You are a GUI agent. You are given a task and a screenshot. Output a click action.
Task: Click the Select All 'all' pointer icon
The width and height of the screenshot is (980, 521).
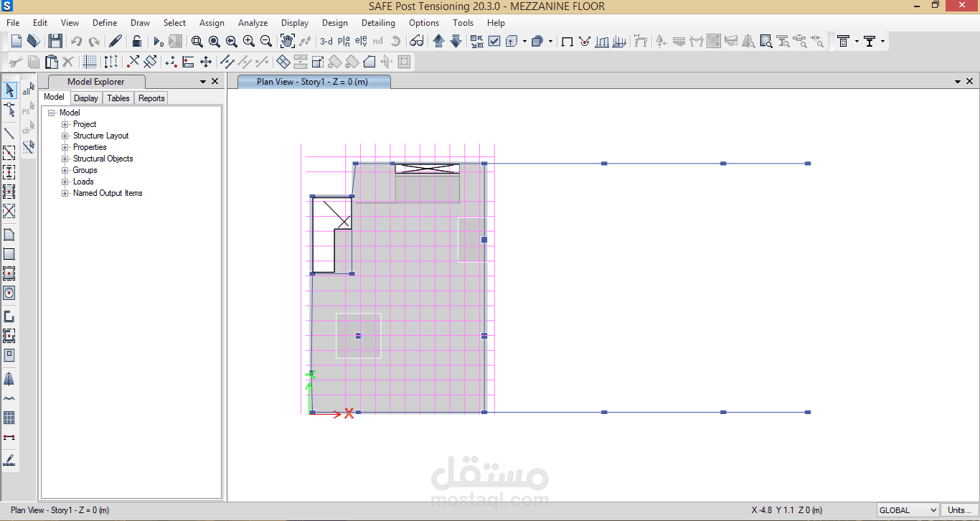[x=28, y=90]
